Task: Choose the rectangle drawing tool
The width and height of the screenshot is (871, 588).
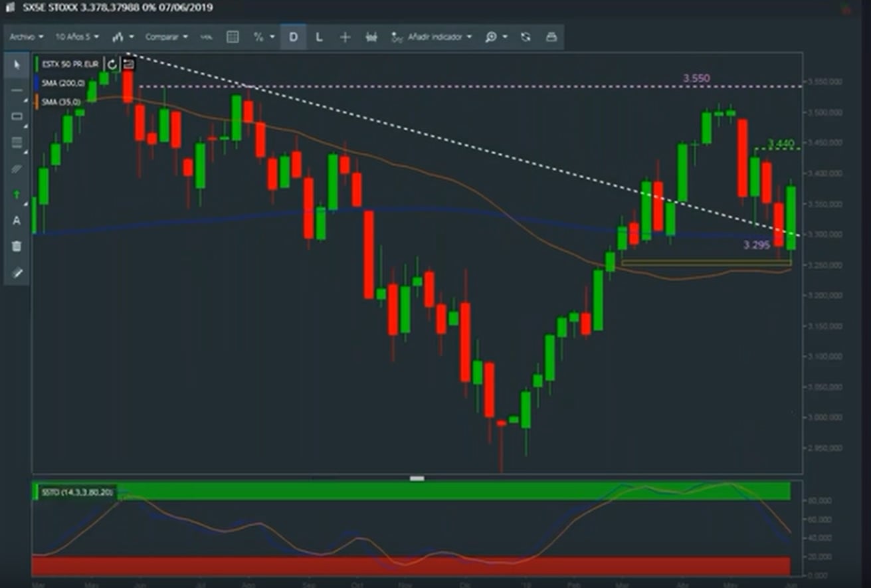Action: point(17,116)
